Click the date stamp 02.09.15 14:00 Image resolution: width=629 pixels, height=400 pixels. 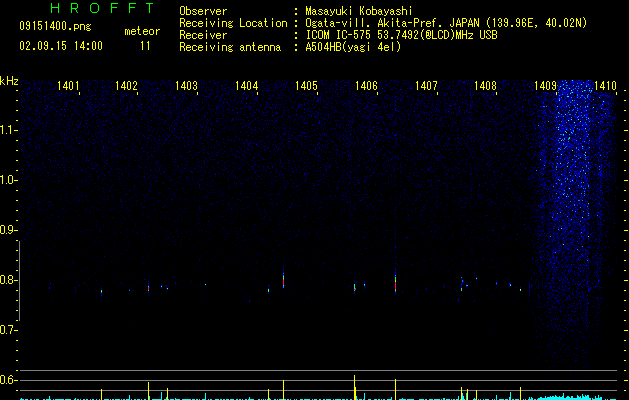point(61,46)
